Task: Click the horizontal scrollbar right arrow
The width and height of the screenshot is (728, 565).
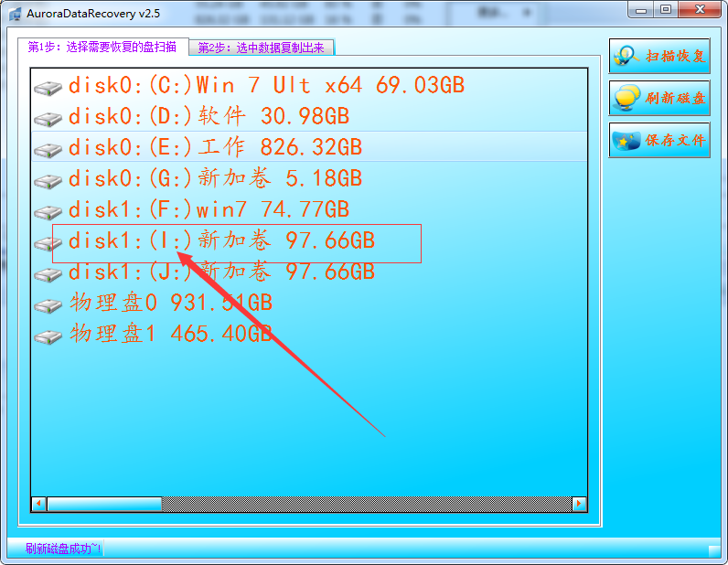Action: tap(579, 504)
